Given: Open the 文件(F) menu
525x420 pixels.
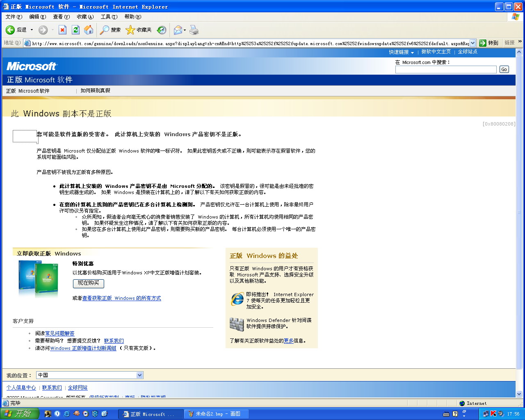Looking at the screenshot, I should pos(14,17).
